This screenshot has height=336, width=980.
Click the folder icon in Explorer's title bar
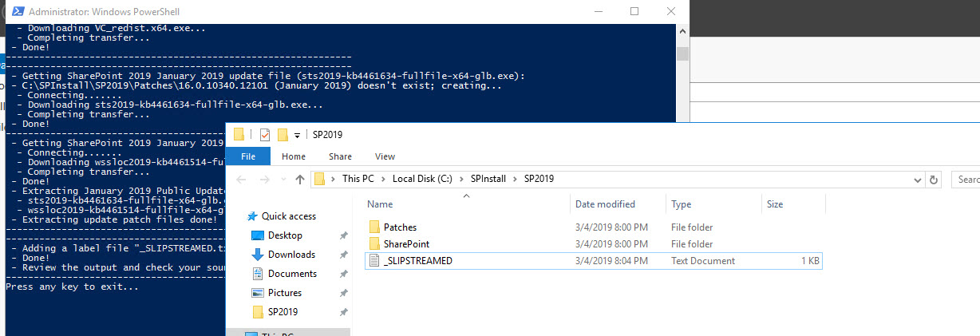click(x=239, y=134)
